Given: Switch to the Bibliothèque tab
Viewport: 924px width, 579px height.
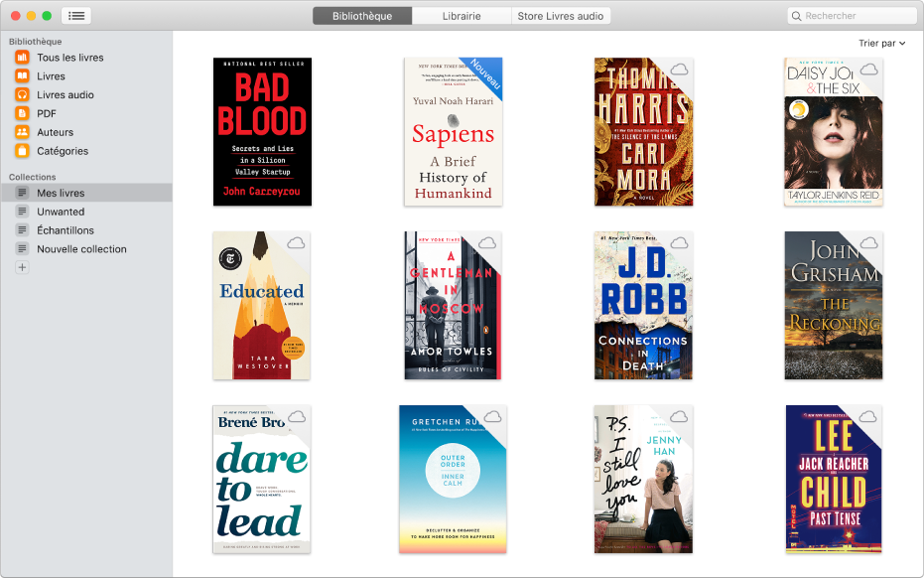Looking at the screenshot, I should click(362, 16).
